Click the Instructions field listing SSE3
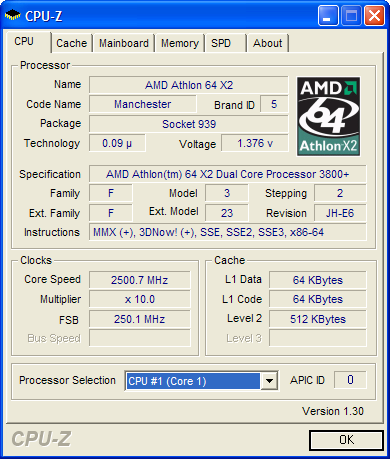390x459 pixels. click(x=228, y=232)
